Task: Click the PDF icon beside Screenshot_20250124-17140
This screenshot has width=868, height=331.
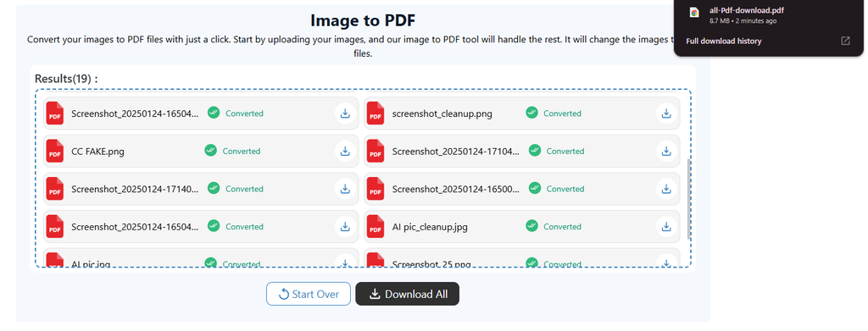Action: [x=54, y=189]
